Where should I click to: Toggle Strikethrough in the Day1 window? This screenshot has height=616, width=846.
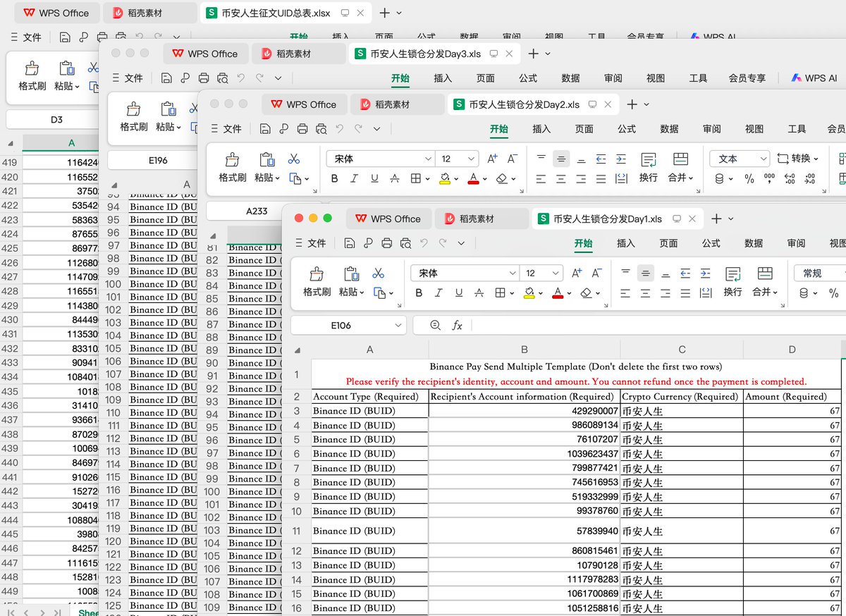(479, 293)
